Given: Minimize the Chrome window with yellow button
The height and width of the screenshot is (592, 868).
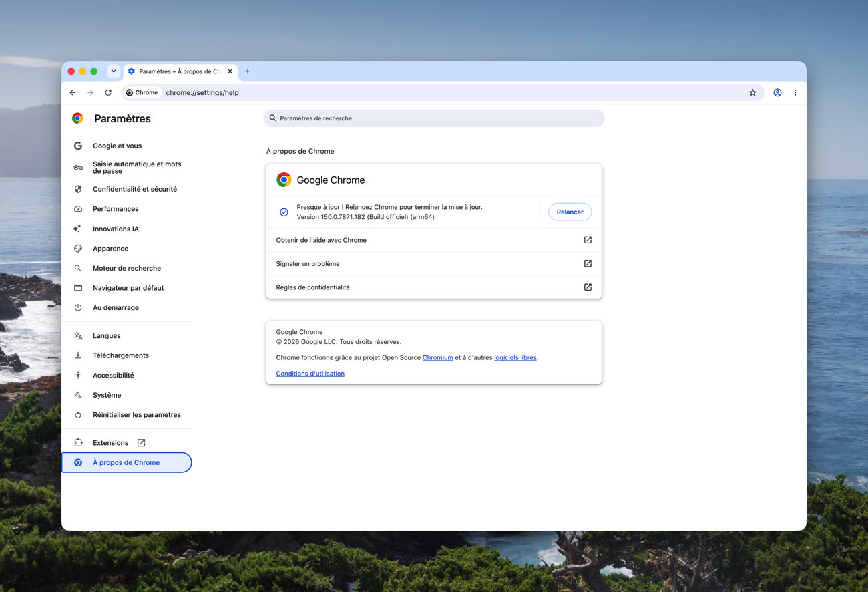Looking at the screenshot, I should click(83, 71).
